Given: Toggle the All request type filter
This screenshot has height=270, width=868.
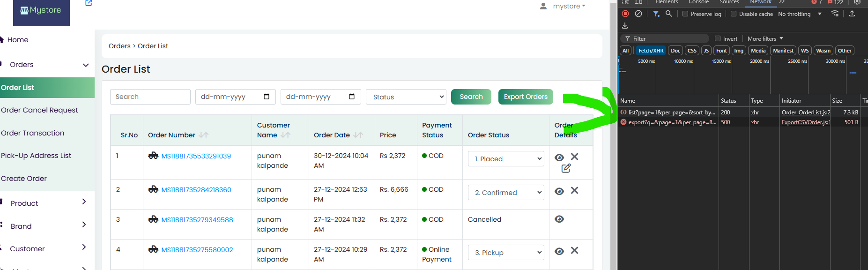Looking at the screenshot, I should click(625, 51).
